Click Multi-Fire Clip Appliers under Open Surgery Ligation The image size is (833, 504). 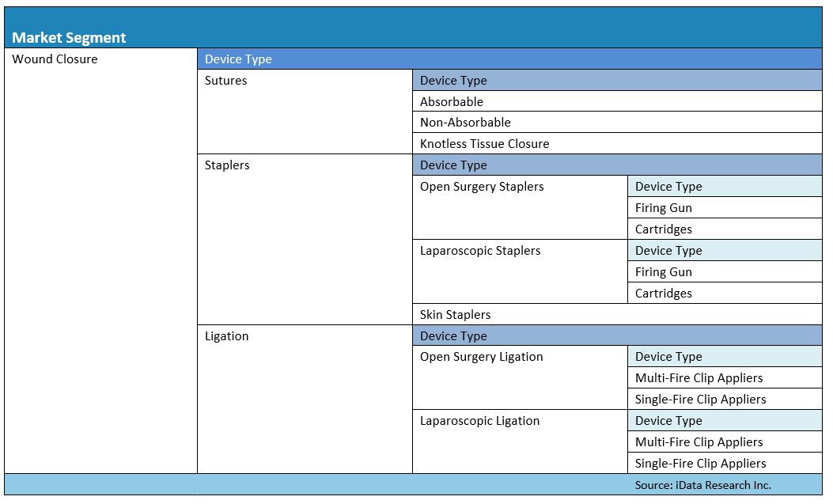tap(725, 377)
